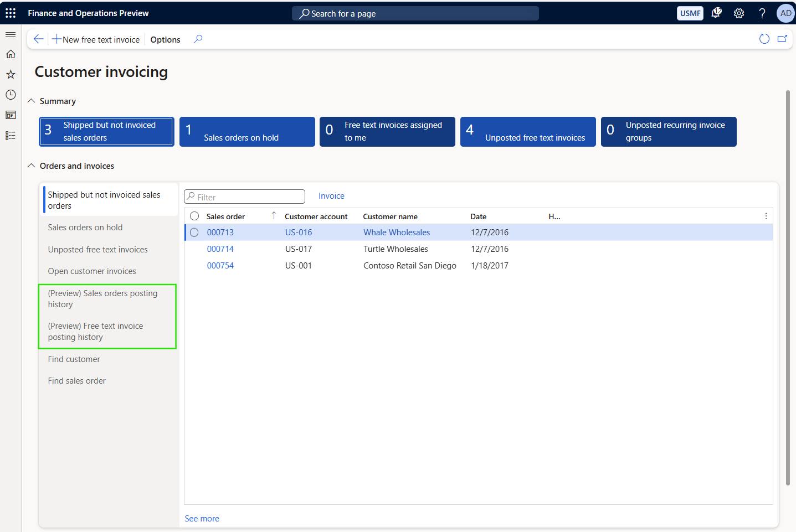Viewport: 796px width, 532px height.
Task: Open Workspaces icon in sidebar
Action: (11, 115)
